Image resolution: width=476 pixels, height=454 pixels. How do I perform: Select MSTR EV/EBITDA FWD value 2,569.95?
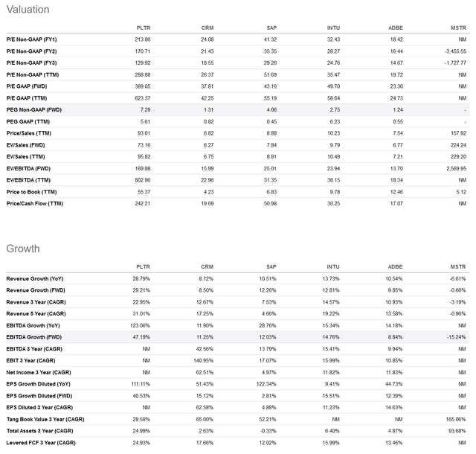[456, 168]
